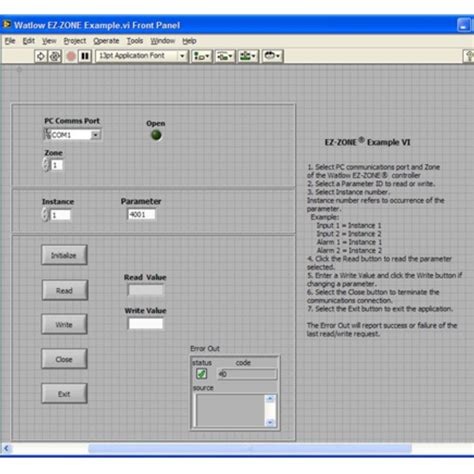Open the Reorder toolbar dropdown
The height and width of the screenshot is (474, 474).
point(272,56)
